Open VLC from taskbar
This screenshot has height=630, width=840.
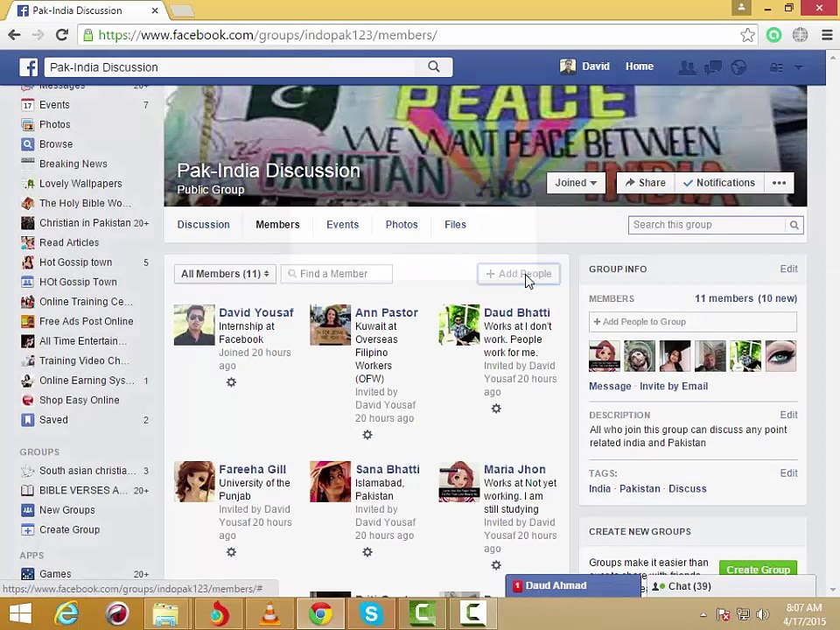(269, 613)
